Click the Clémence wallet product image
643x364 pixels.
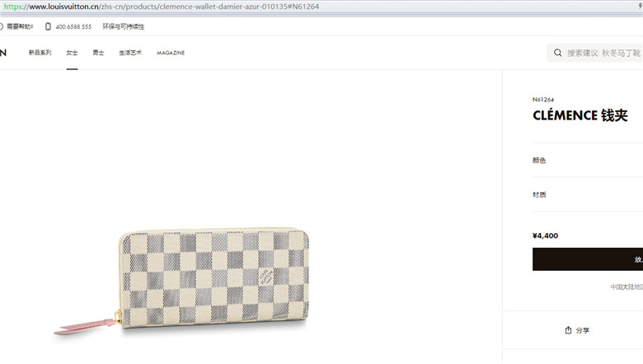(181, 281)
